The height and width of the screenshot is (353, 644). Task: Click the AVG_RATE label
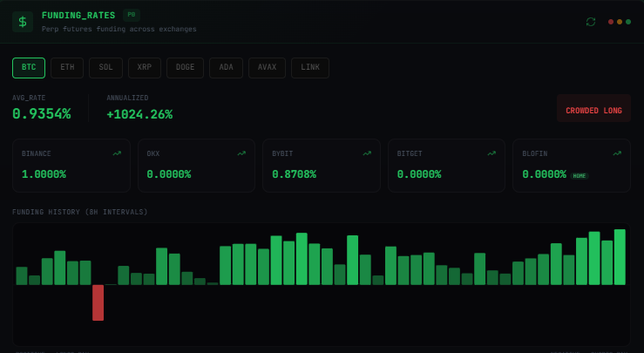[29, 98]
